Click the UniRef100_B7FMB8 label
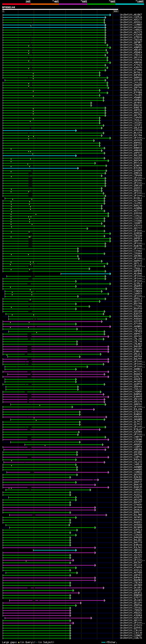 [x=131, y=93]
